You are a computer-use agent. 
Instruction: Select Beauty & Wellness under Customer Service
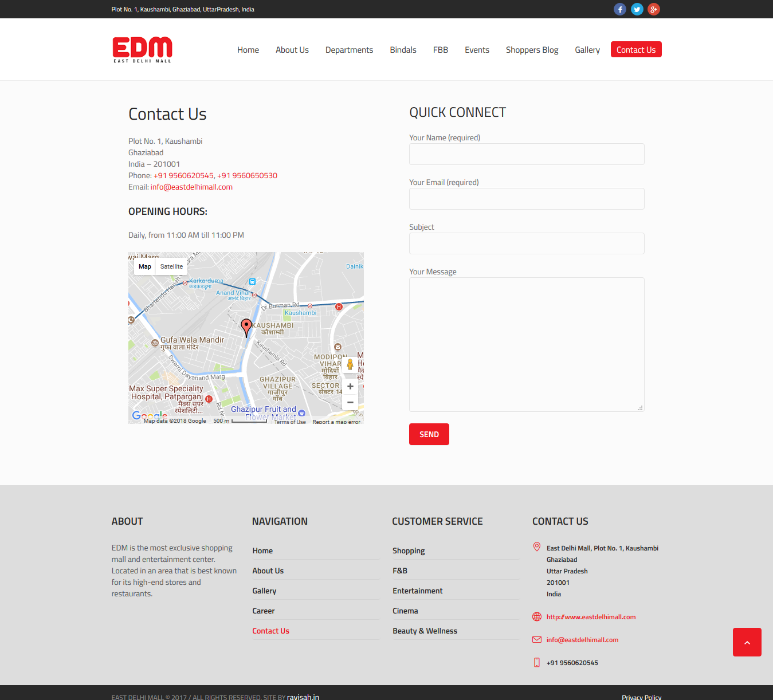coord(425,631)
